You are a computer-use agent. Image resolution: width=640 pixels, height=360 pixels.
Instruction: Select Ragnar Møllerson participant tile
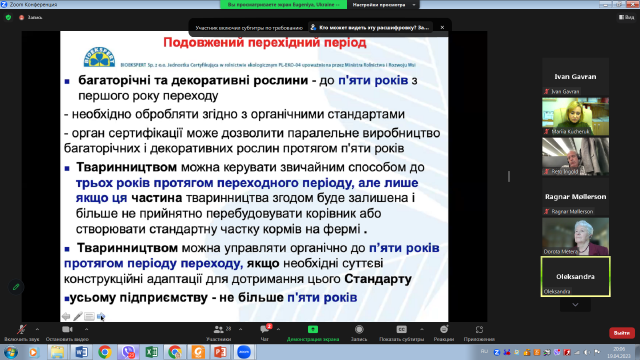pyautogui.click(x=576, y=196)
